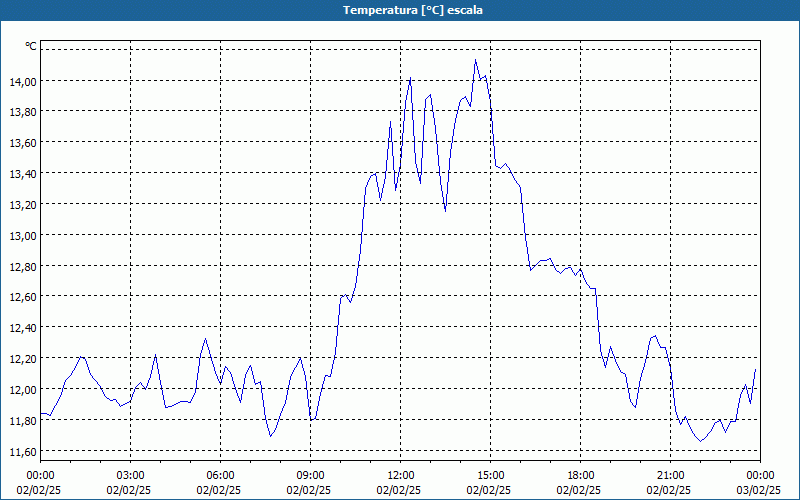The image size is (800, 500).
Task: Click the 12,00 y-axis value
Action: click(23, 390)
